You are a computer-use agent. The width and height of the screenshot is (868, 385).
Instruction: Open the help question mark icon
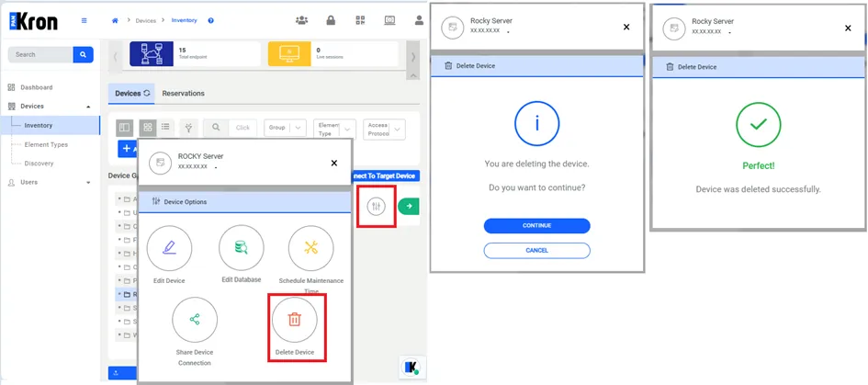[x=211, y=20]
